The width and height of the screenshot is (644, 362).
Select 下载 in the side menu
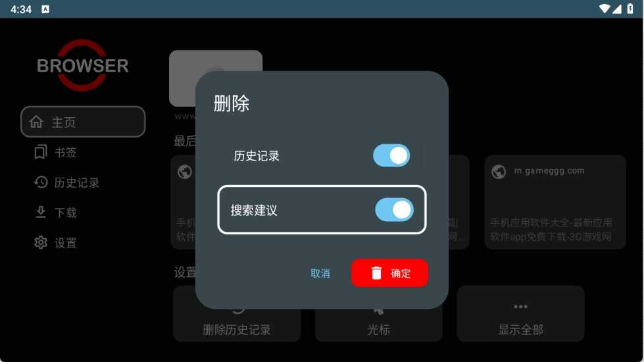click(x=66, y=213)
